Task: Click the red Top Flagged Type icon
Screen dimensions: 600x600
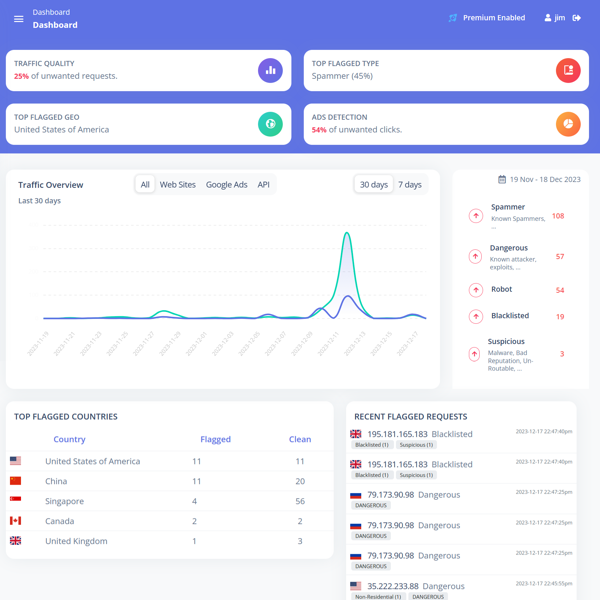Action: (567, 71)
